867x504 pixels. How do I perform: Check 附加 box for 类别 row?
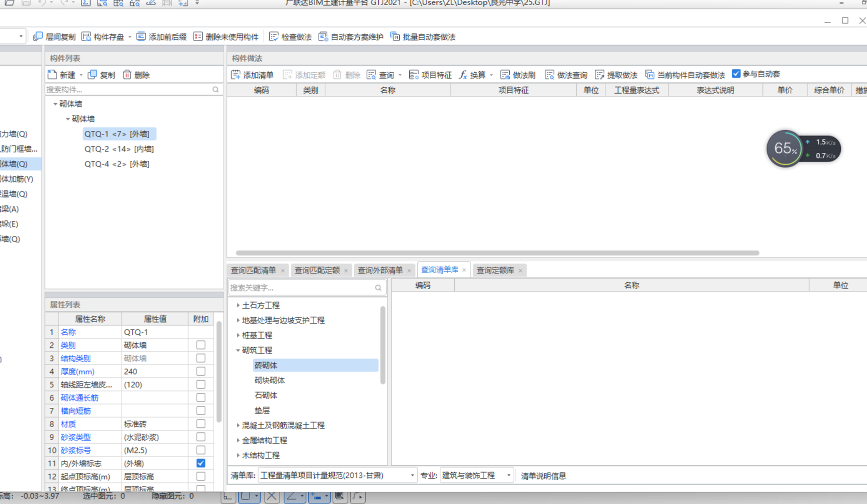point(201,345)
